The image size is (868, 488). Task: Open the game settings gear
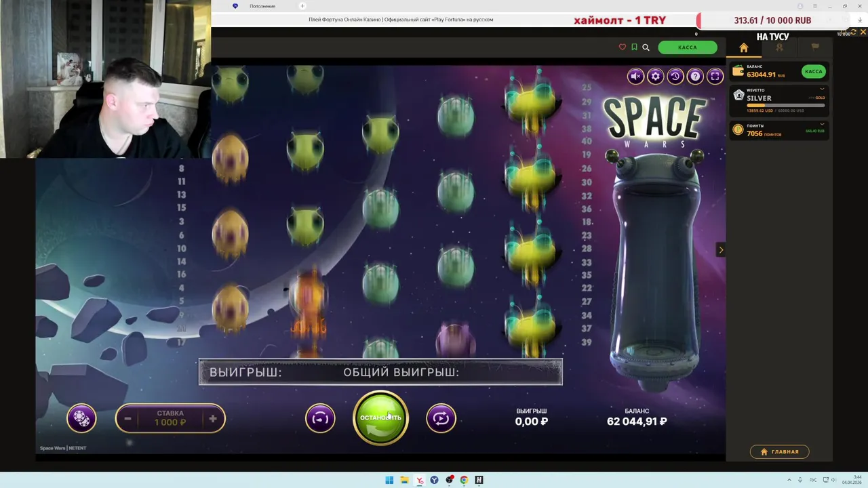point(655,77)
